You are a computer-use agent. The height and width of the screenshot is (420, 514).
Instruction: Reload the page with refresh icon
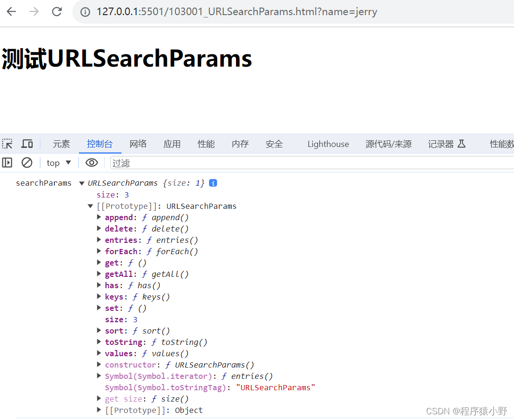pos(57,12)
